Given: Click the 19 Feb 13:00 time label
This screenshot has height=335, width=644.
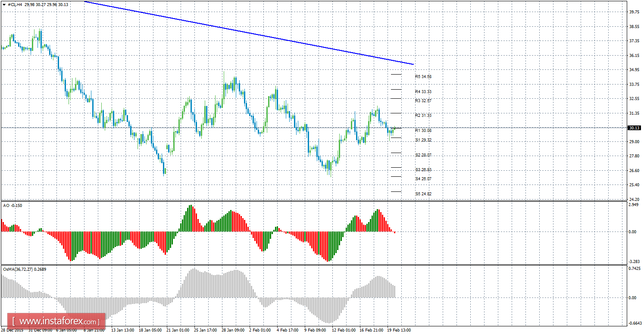Looking at the screenshot, I should (x=399, y=331).
